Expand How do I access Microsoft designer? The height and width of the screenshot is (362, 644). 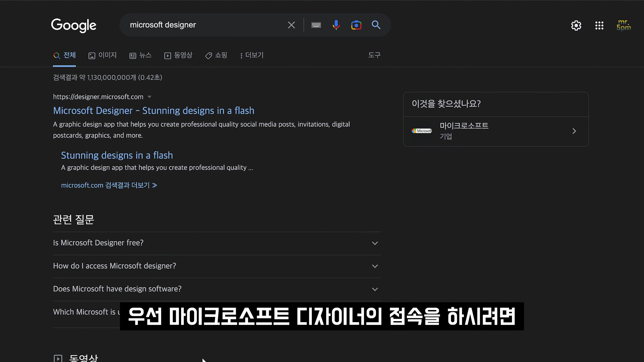pos(217,266)
